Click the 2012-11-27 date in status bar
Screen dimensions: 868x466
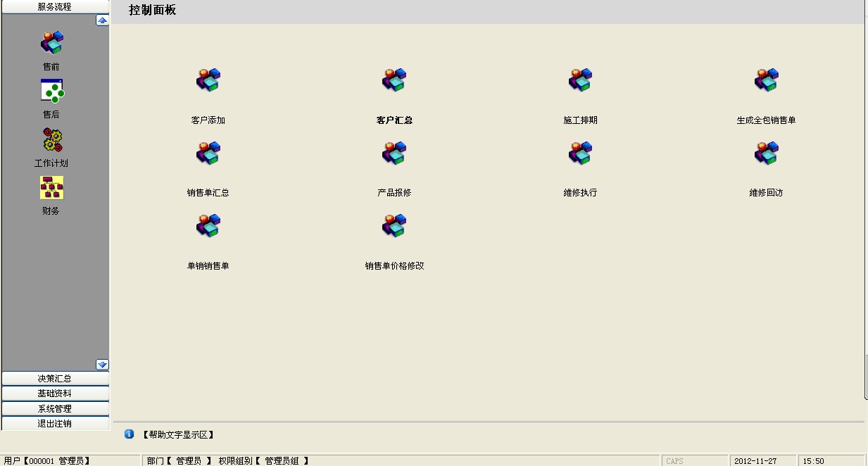click(x=755, y=461)
